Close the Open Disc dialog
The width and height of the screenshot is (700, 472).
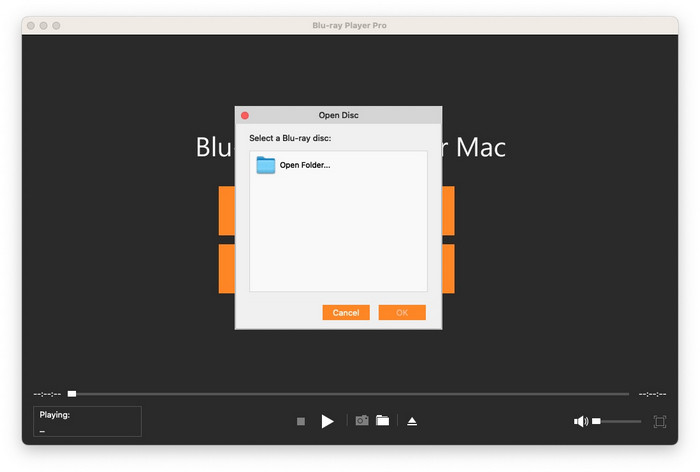point(245,116)
